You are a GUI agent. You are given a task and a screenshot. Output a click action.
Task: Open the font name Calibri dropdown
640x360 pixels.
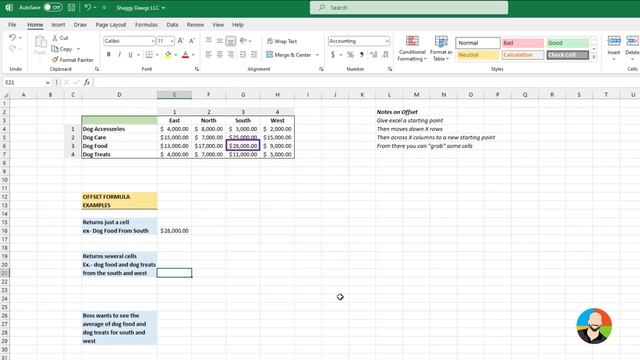(x=153, y=41)
